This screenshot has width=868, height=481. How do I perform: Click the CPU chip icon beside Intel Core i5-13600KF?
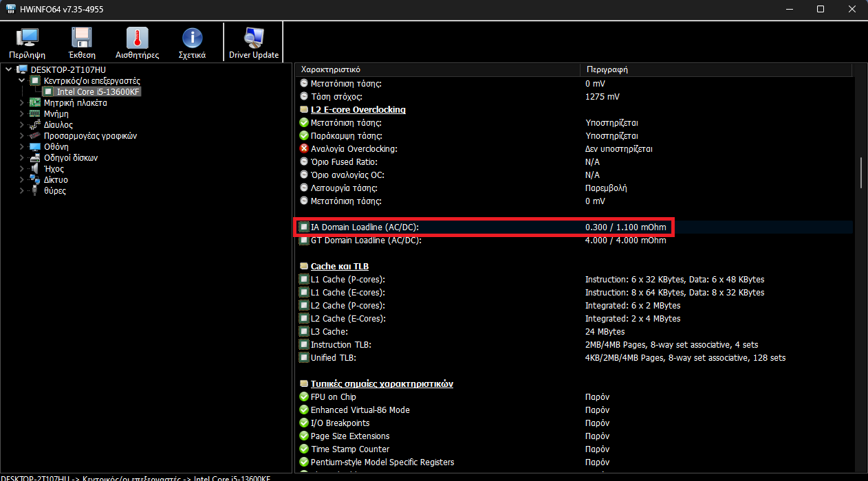click(x=48, y=92)
